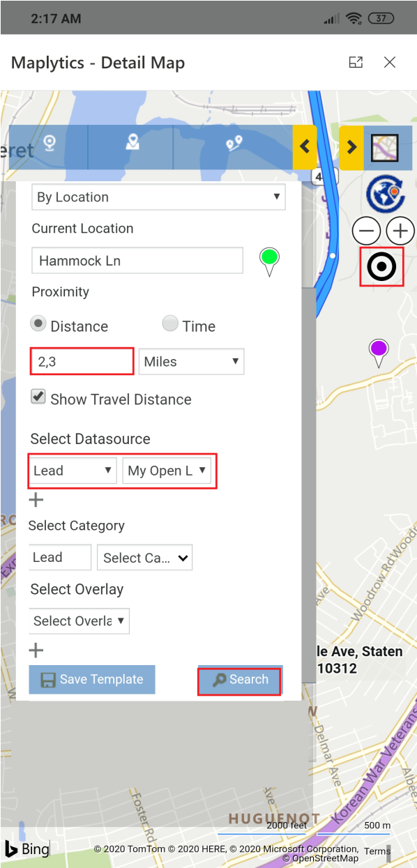Screen dimensions: 417x868
Task: Open the map style thumbnail button
Action: pos(384,147)
